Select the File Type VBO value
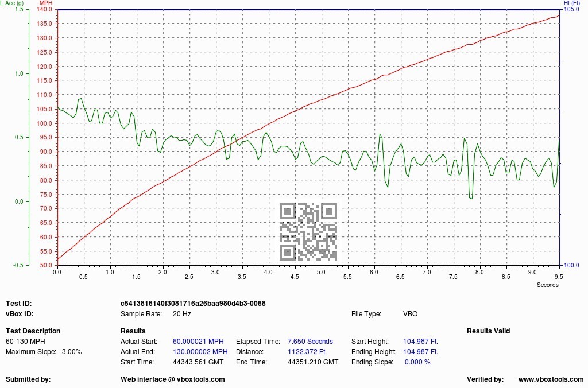The image size is (588, 388). tap(410, 314)
